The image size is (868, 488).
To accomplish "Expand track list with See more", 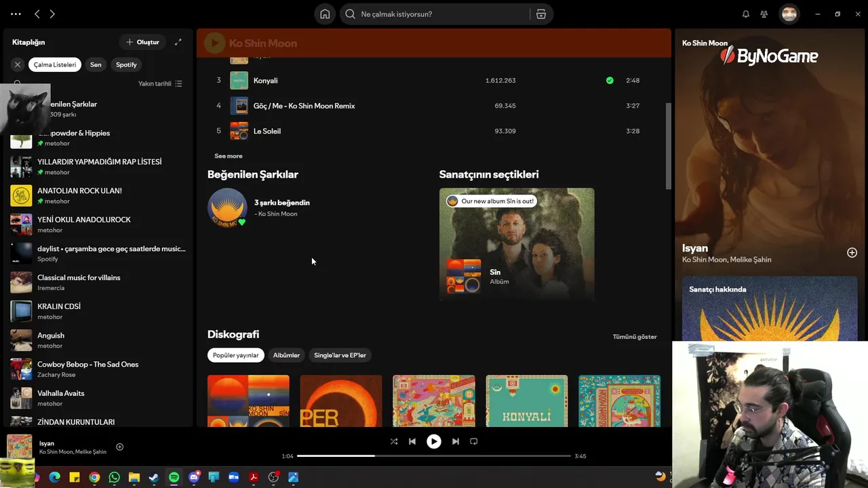I will (229, 156).
